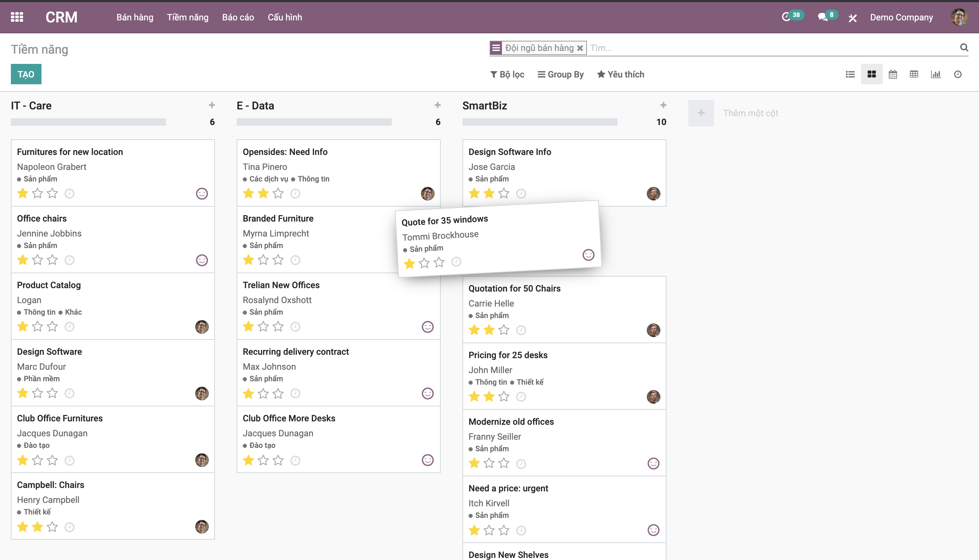Open conversations icon with 8 badge
This screenshot has height=560, width=979.
[x=827, y=16]
